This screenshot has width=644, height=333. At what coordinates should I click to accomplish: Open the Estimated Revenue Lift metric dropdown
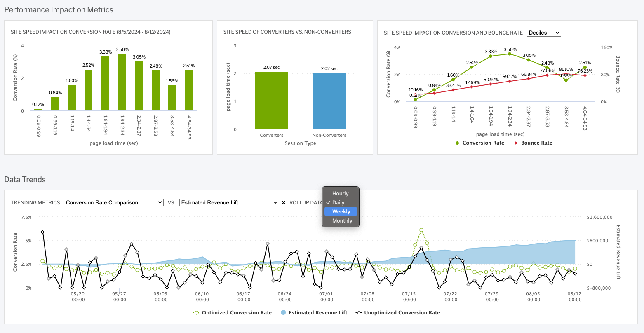(x=229, y=202)
